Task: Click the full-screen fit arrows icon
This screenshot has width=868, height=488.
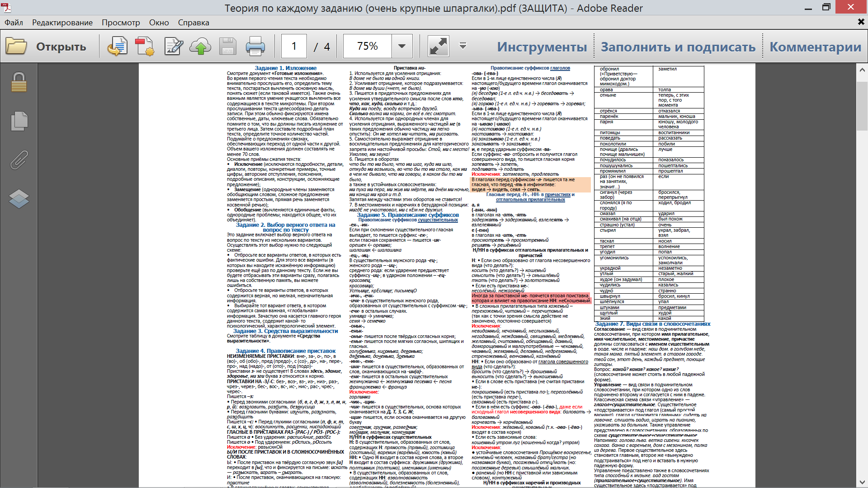Action: 438,47
